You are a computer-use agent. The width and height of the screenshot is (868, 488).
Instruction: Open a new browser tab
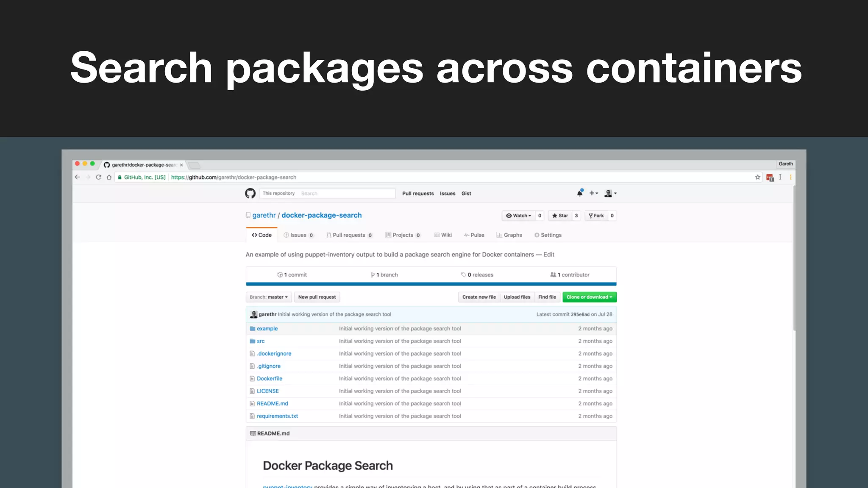pyautogui.click(x=194, y=165)
